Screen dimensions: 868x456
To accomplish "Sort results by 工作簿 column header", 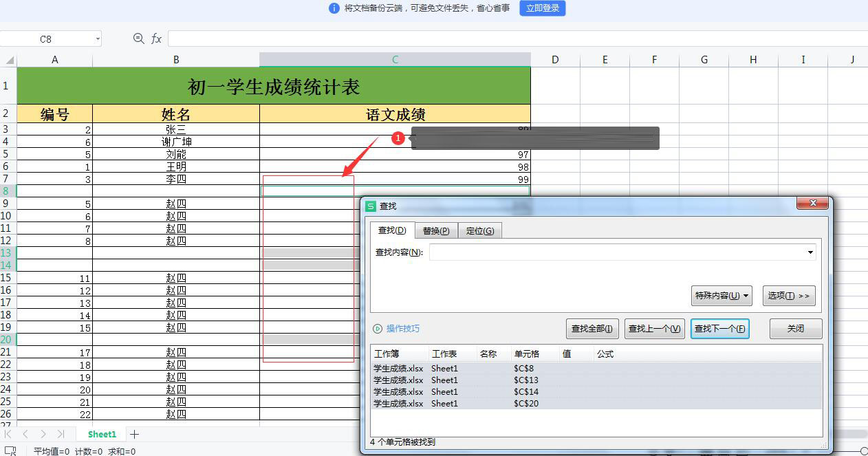I will (x=400, y=354).
